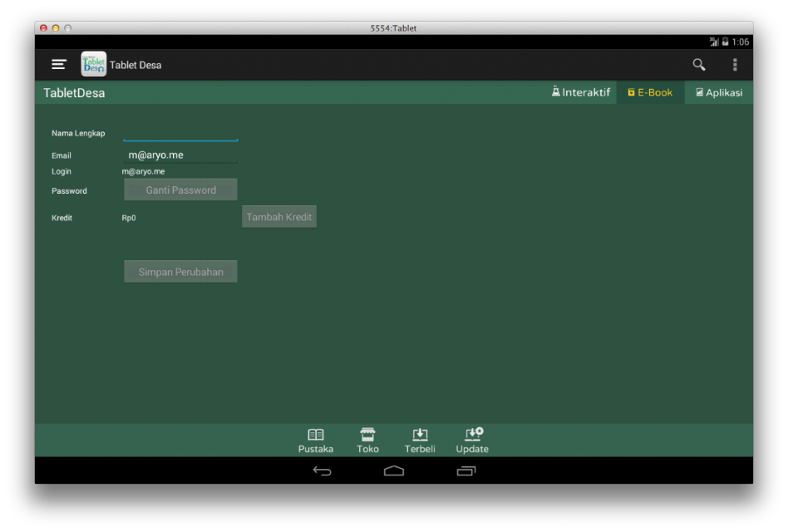This screenshot has height=532, width=788.
Task: Click the Tambah Kredit button
Action: [x=279, y=216]
